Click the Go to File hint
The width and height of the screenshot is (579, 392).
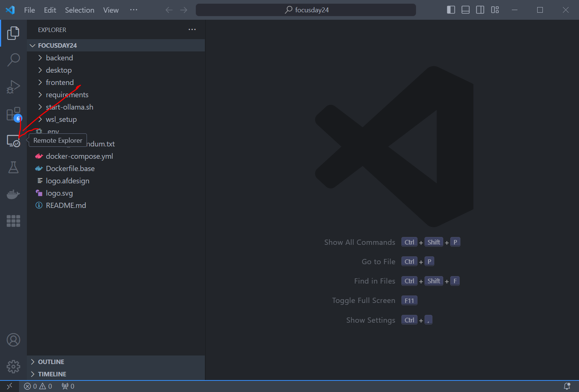pos(378,262)
